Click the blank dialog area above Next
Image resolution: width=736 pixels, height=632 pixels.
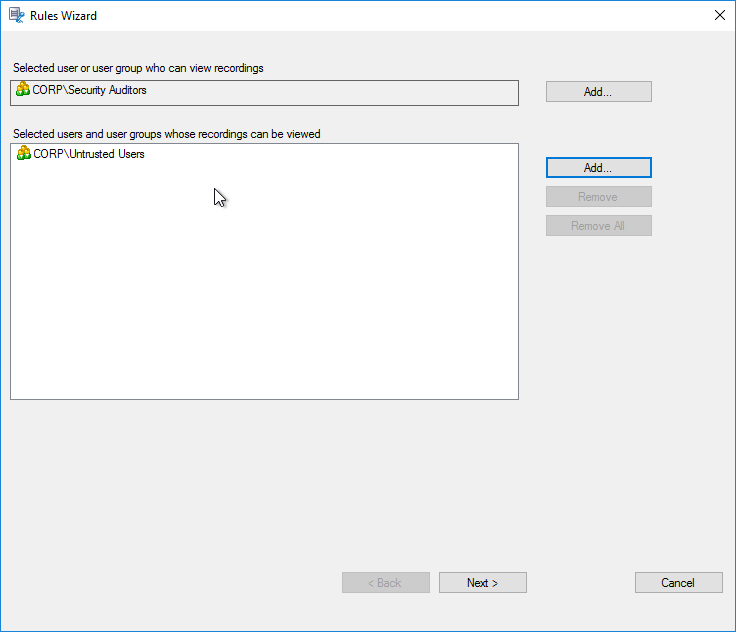[x=482, y=490]
